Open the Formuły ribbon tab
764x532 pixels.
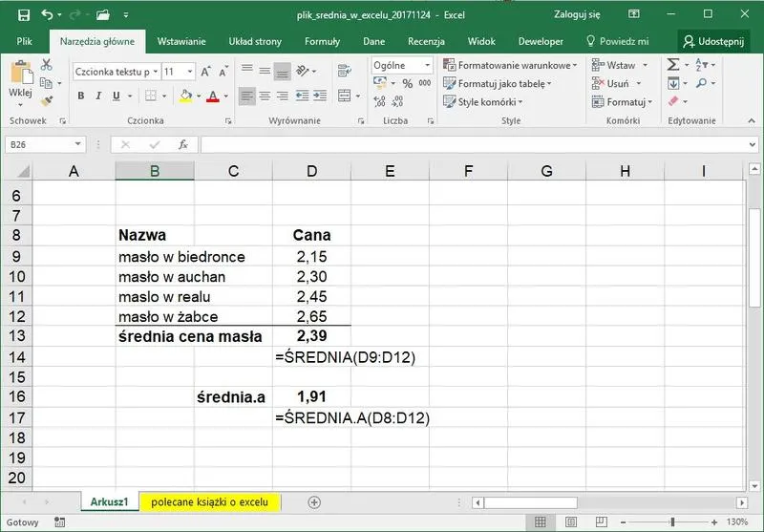(322, 41)
